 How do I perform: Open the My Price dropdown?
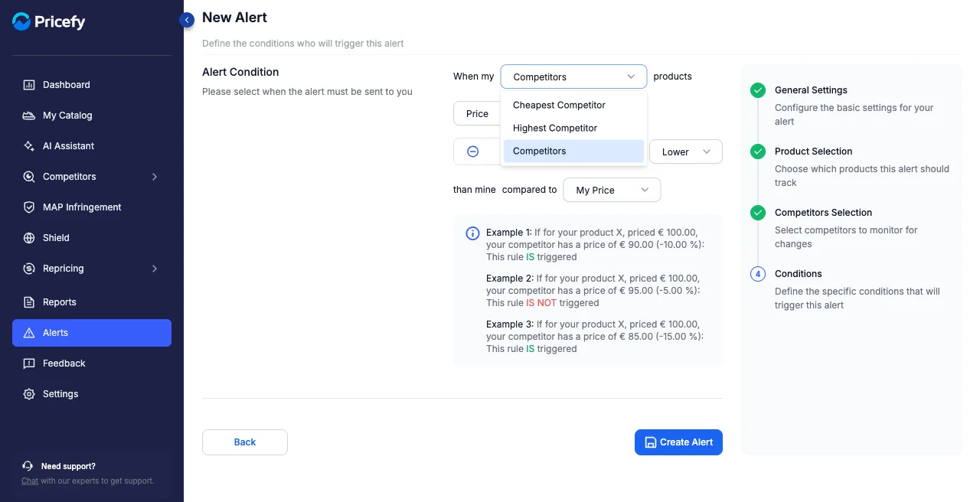[x=612, y=190]
